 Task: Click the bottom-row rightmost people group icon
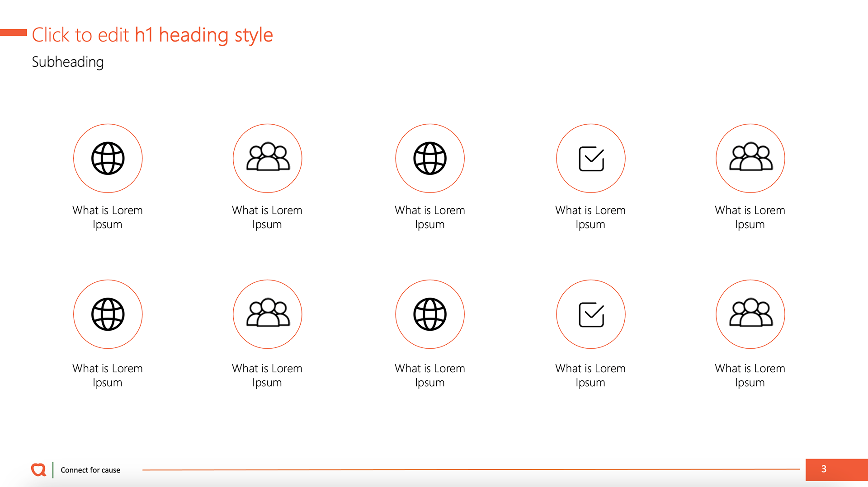751,313
